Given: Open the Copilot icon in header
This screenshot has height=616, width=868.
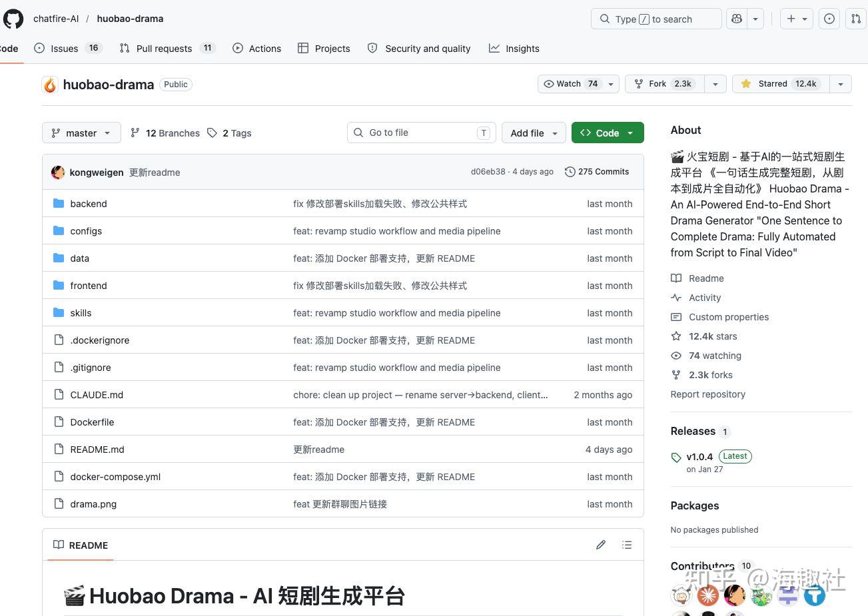Looking at the screenshot, I should tap(737, 19).
